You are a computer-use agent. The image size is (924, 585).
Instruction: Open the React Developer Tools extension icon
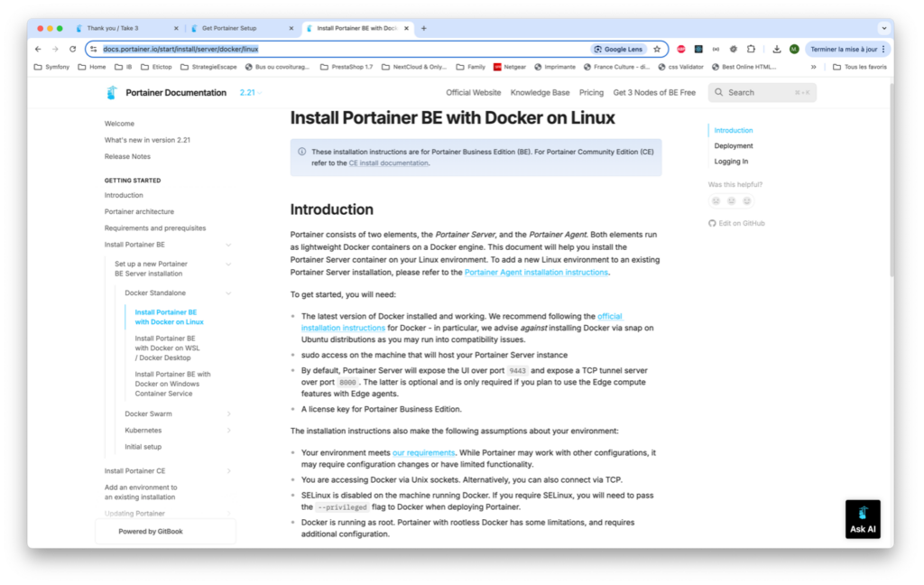click(x=698, y=49)
